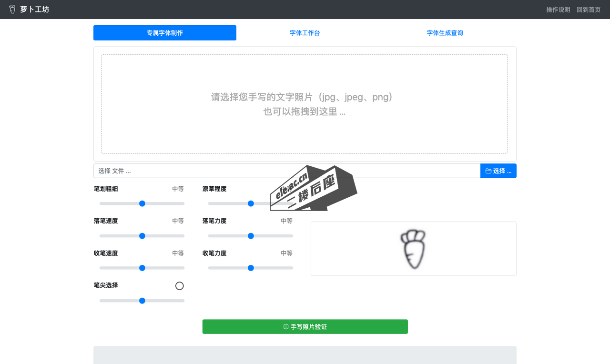Click the carrot logo in the header
The width and height of the screenshot is (610, 364).
12,10
